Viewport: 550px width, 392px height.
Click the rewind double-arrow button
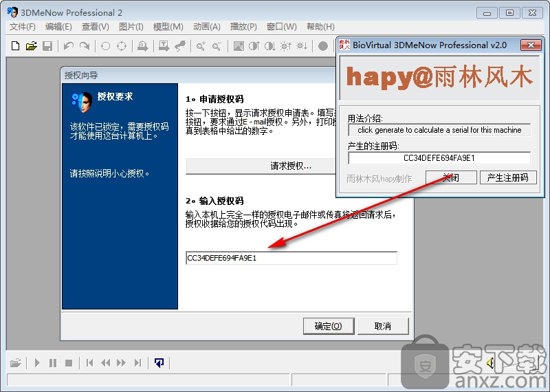pos(106,362)
